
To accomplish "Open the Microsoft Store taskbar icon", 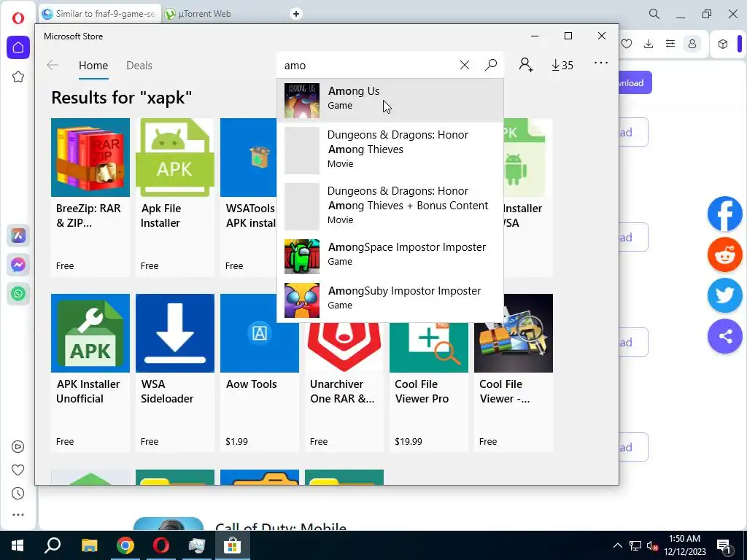I will [x=233, y=545].
